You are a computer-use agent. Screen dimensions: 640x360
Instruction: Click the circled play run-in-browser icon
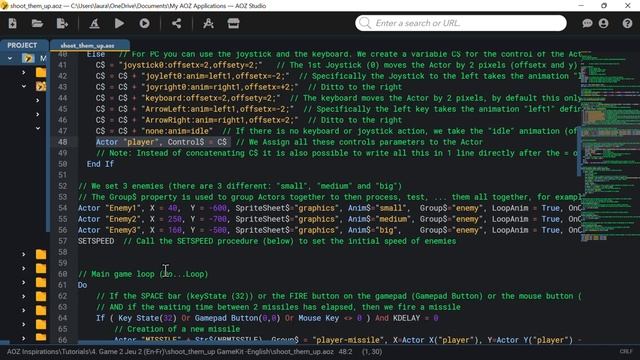pos(144,23)
